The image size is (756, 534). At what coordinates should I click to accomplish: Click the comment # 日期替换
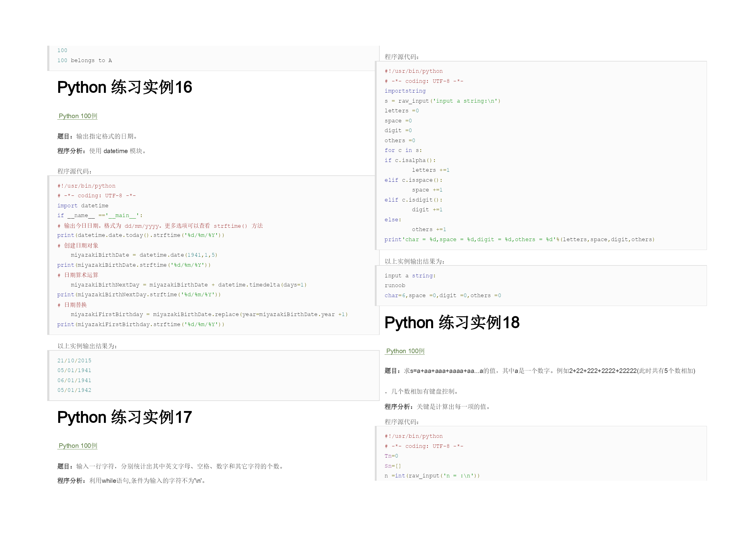(x=72, y=305)
